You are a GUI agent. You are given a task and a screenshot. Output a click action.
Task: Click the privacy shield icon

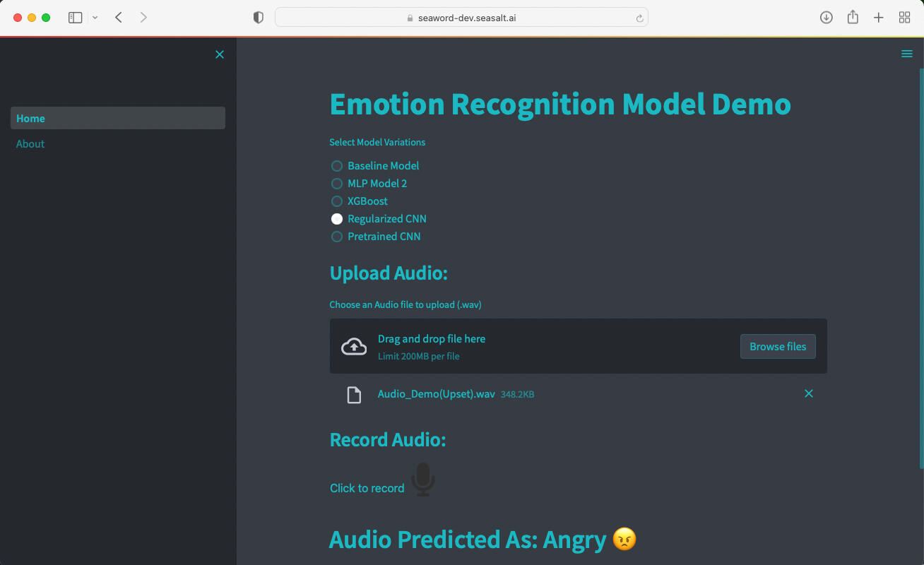point(259,18)
